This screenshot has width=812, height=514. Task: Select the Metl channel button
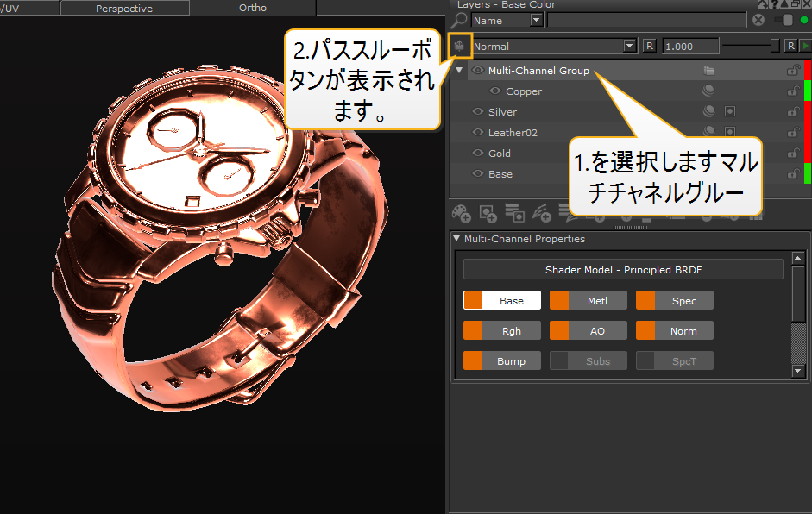pos(589,301)
